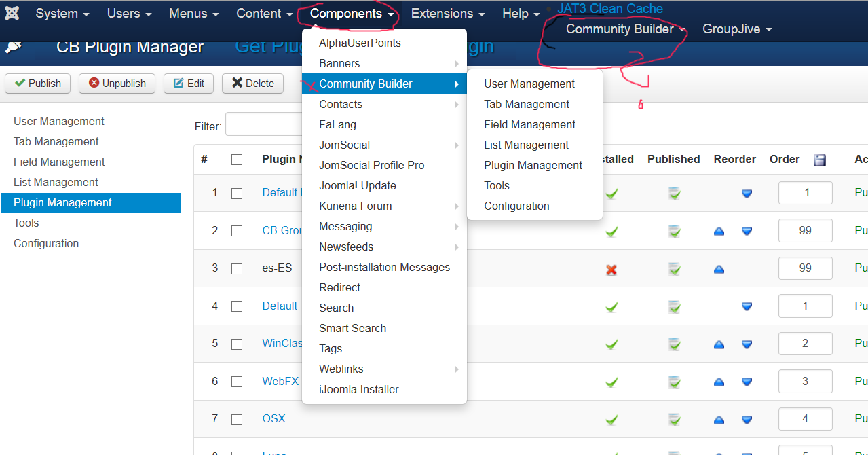Toggle published status icon in row 1
Screen dimensions: 868x455
tap(674, 194)
